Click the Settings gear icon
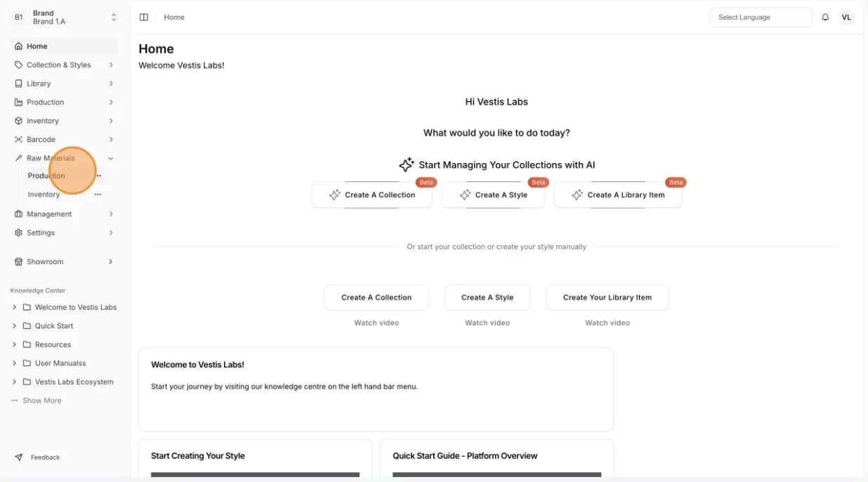Screen dimensions: 868x482 [19, 233]
